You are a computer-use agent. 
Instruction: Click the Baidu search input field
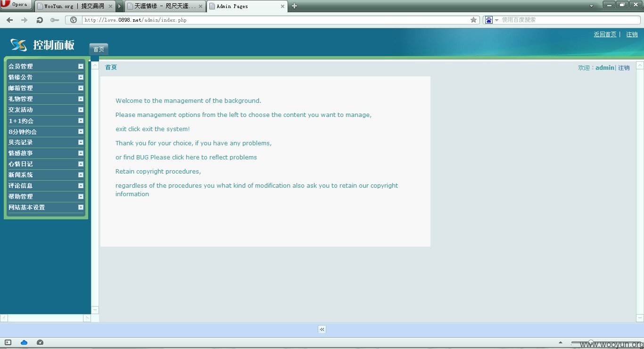pos(570,20)
